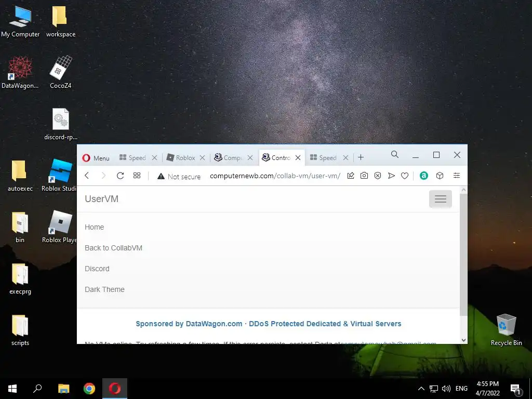Select CocoZ4 desktop icon
This screenshot has height=399, width=532.
tap(61, 73)
